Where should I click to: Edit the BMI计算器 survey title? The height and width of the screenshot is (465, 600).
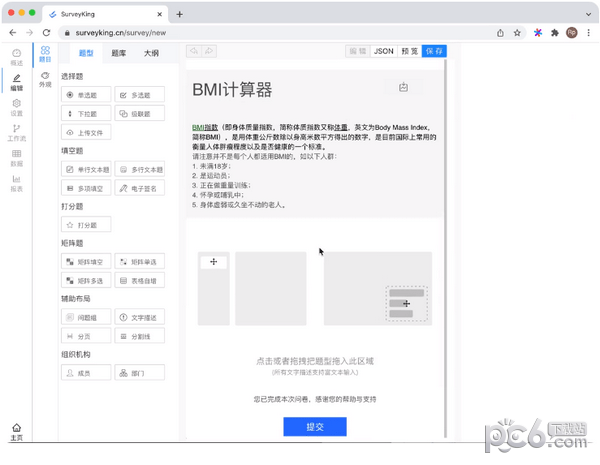pos(232,90)
